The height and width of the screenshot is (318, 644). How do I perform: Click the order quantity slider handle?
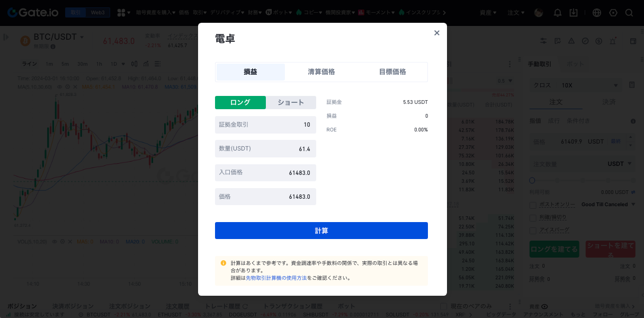533,181
